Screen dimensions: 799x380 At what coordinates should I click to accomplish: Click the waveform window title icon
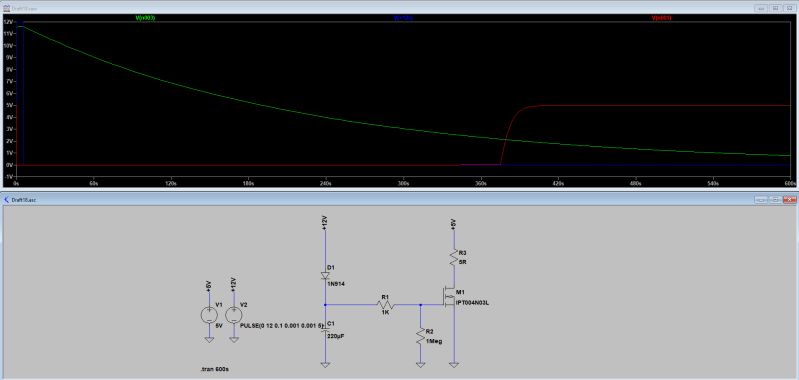coord(6,9)
